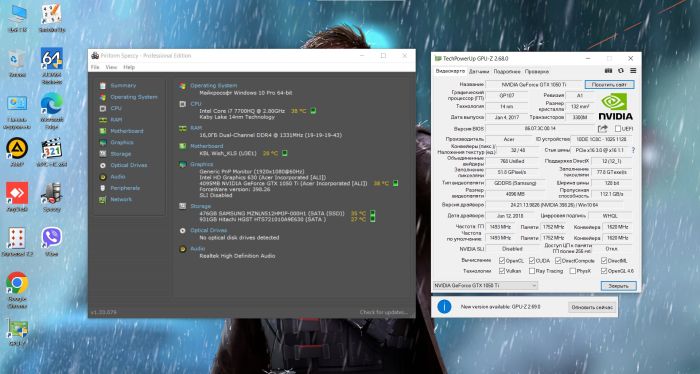The width and height of the screenshot is (700, 374).
Task: Launch Viber from the desktop
Action: coord(52,241)
